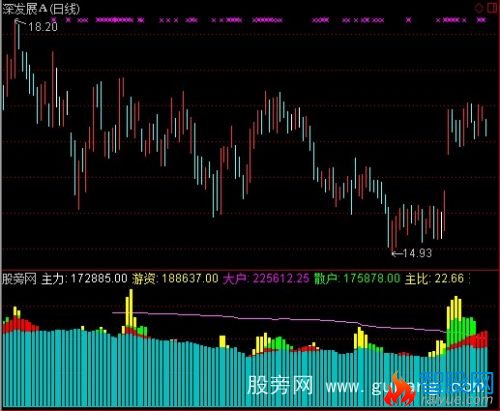500x411 pixels.
Task: Click the 大户: 225612.25 indicator value
Action: point(266,279)
